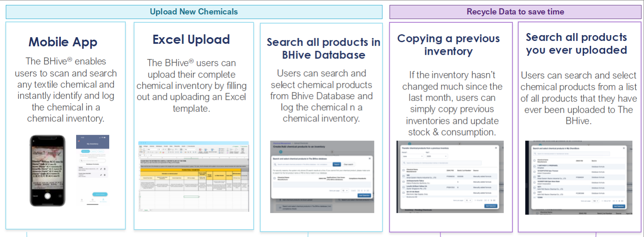
Task: Tap Cancel on the phone camera screen
Action: point(35,196)
